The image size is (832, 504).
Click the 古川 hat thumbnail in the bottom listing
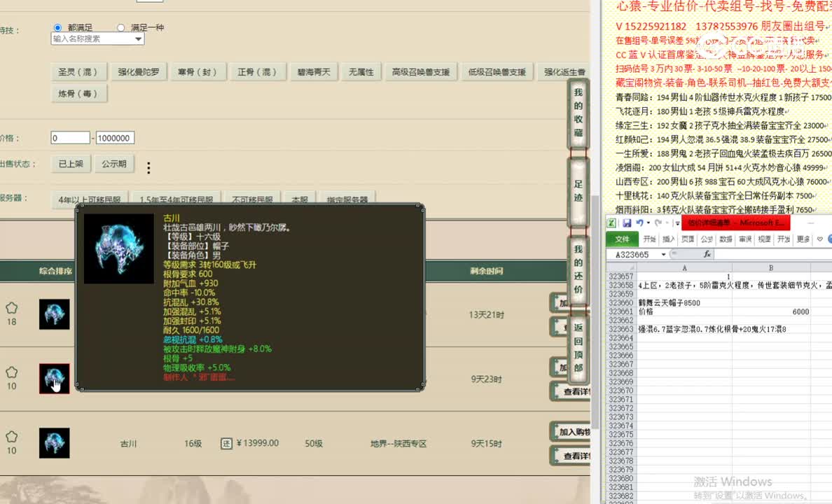point(54,443)
